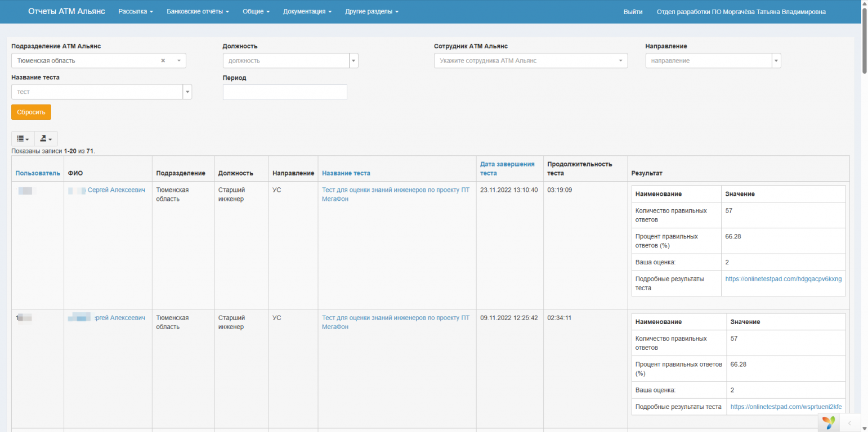Image resolution: width=868 pixels, height=432 pixels.
Task: Open the Банковские отчёты menu
Action: [x=198, y=12]
